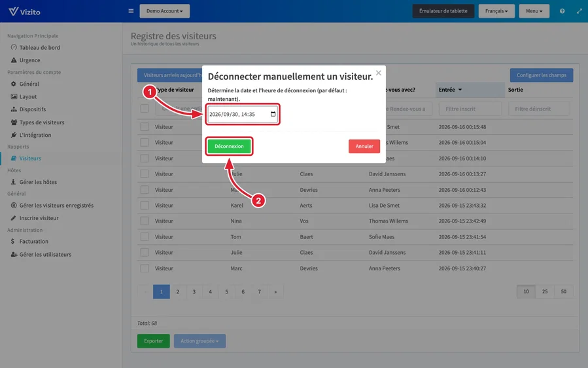
Task: Go to page 7
Action: pos(259,292)
